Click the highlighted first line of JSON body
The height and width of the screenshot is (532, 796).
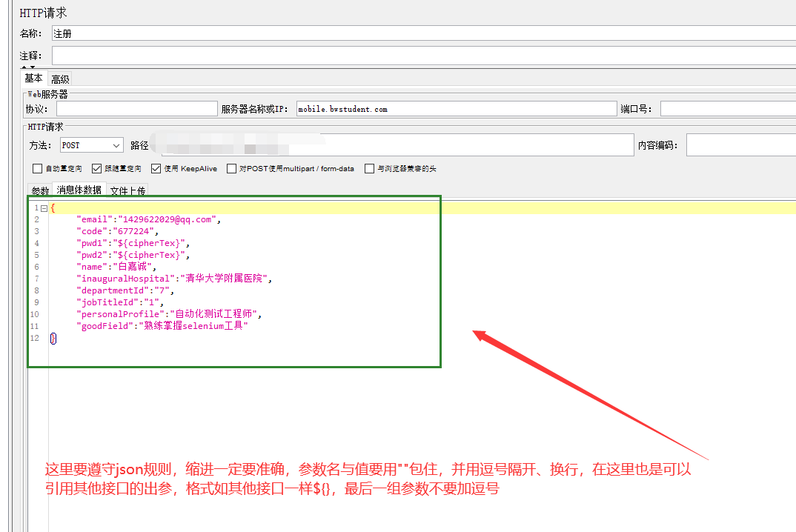click(222, 207)
